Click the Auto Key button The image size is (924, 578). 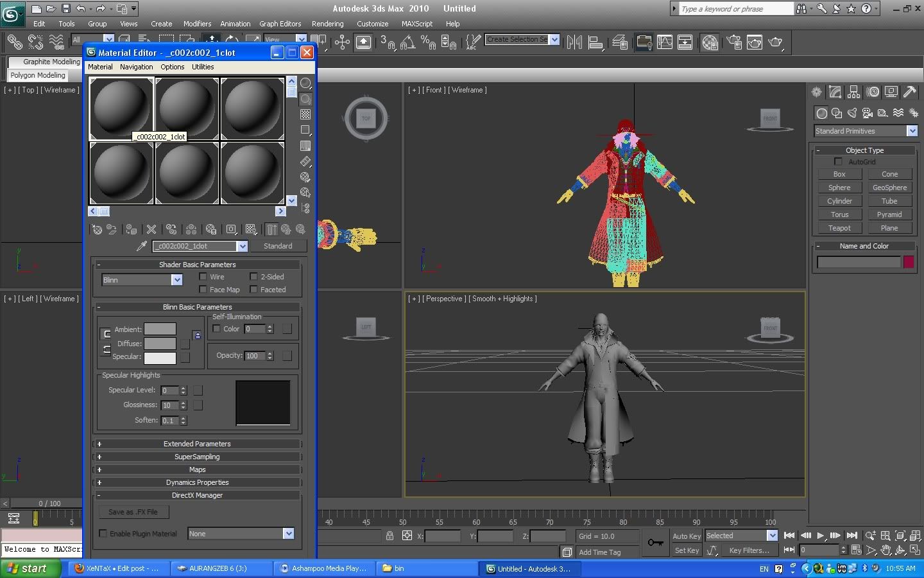click(687, 536)
